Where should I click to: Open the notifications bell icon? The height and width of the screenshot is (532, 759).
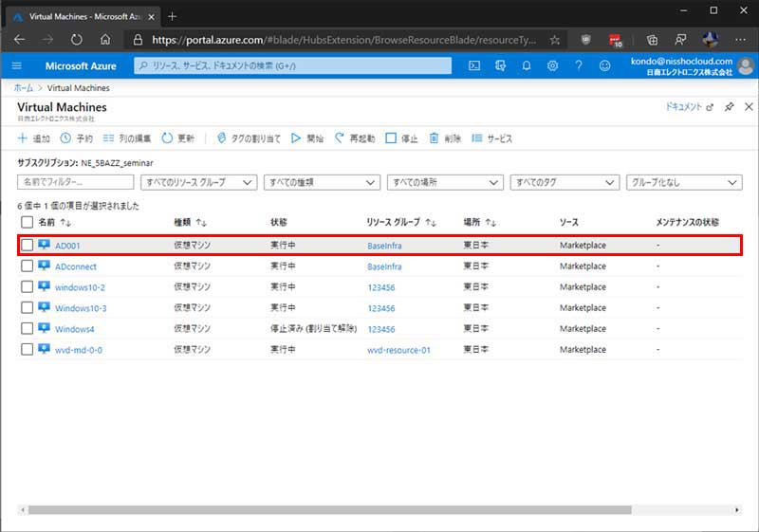(x=527, y=66)
